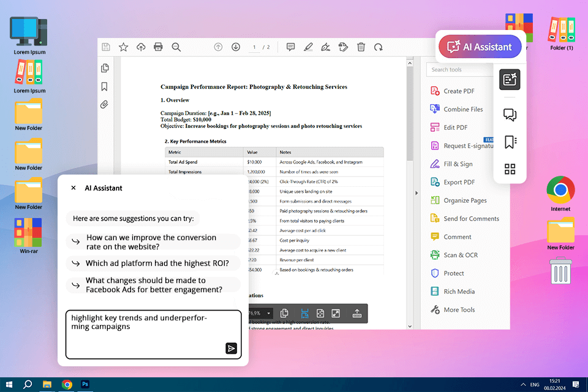This screenshot has width=588, height=392.
Task: Open Send for Comments tool
Action: click(465, 219)
